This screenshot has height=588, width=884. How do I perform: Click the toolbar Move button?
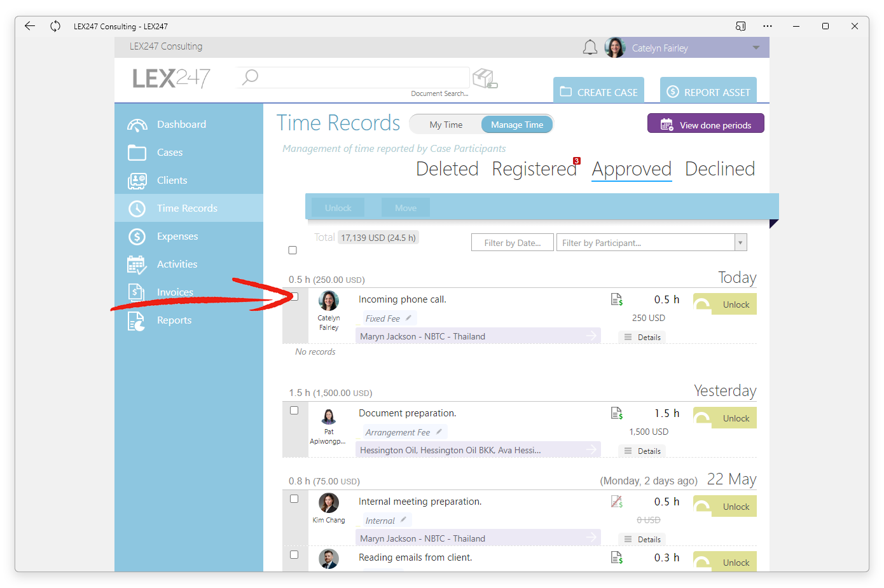pos(406,208)
